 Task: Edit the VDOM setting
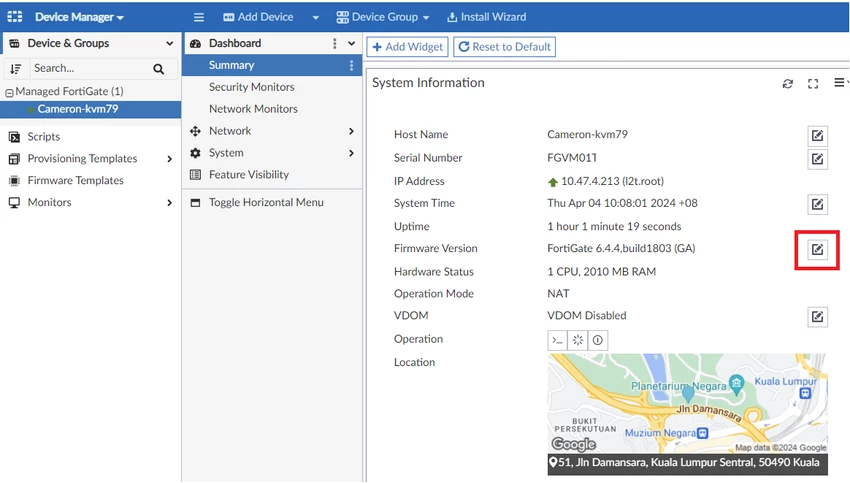[817, 317]
